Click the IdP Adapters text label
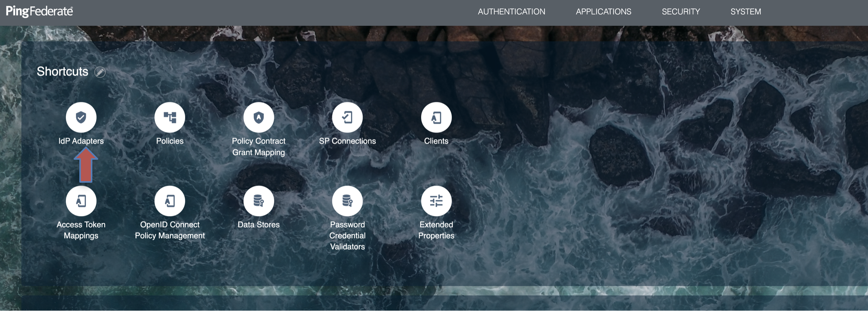 click(81, 141)
